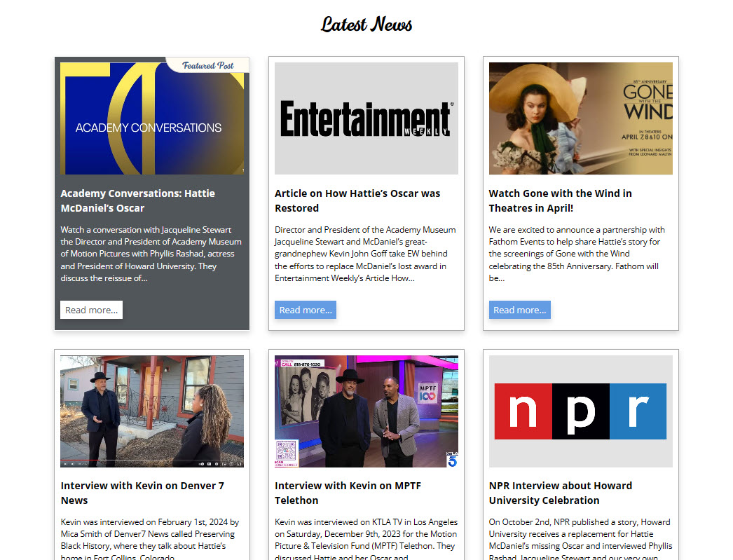The height and width of the screenshot is (560, 733).
Task: Open 'Watch Gone with the Wind in Theatres' headline
Action: [x=560, y=200]
